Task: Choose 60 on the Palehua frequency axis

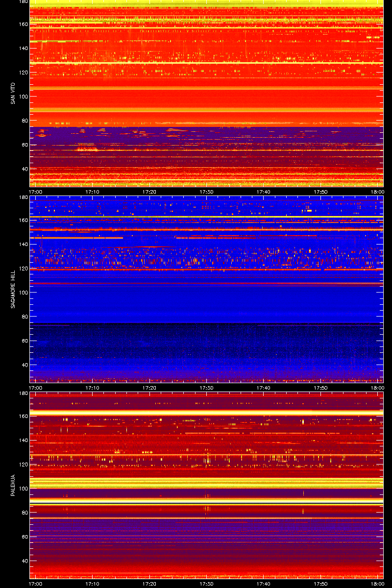Action: [24, 537]
